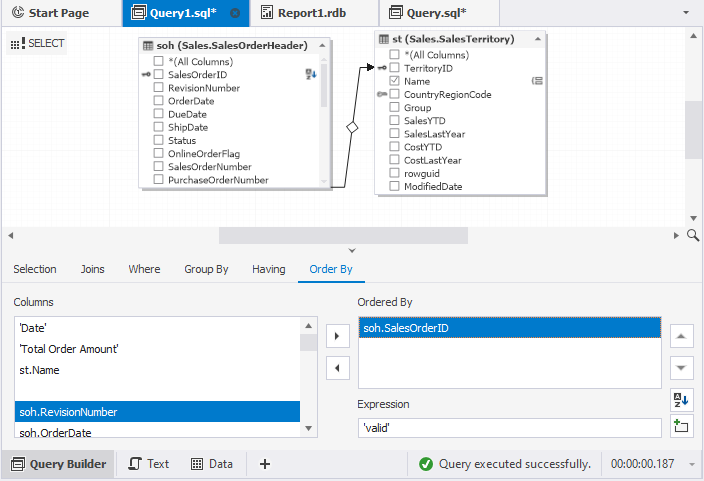Click the join diamond between tables
This screenshot has width=704, height=481.
click(352, 128)
